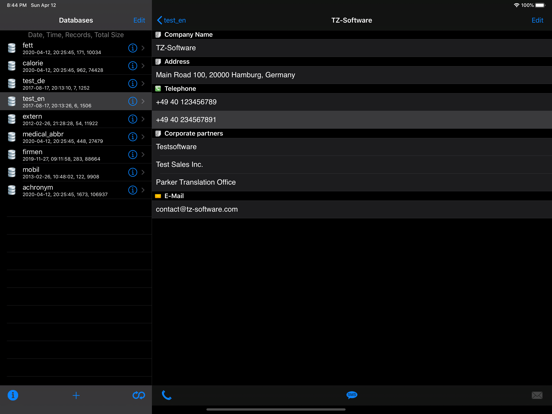Expand the calorie row chevron
The height and width of the screenshot is (414, 552).
[x=143, y=66]
